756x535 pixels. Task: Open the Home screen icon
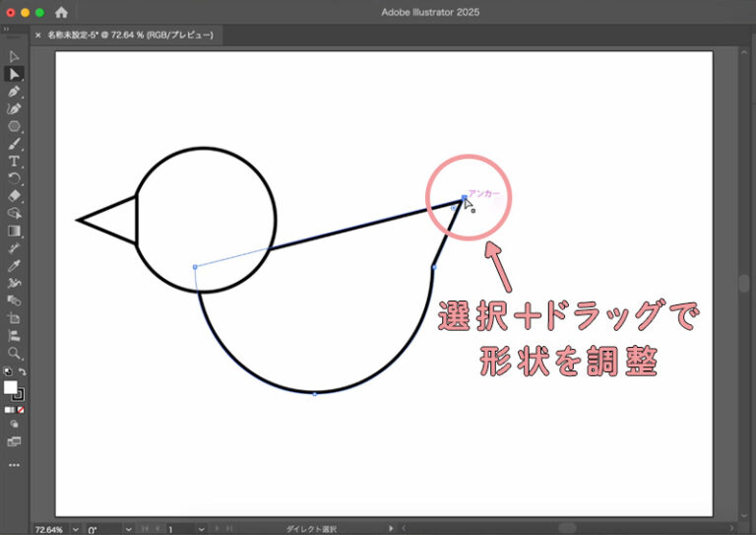click(x=62, y=13)
